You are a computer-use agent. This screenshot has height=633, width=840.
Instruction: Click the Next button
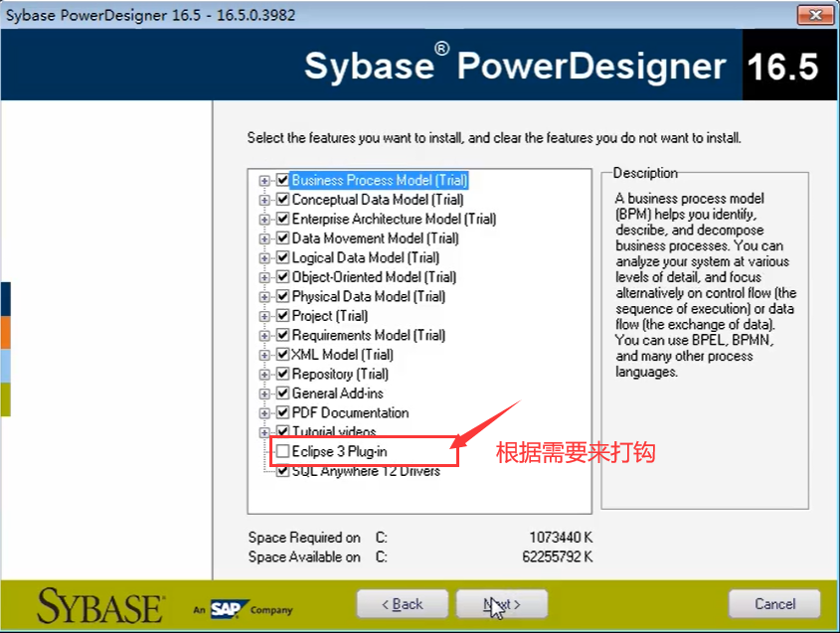[x=501, y=604]
